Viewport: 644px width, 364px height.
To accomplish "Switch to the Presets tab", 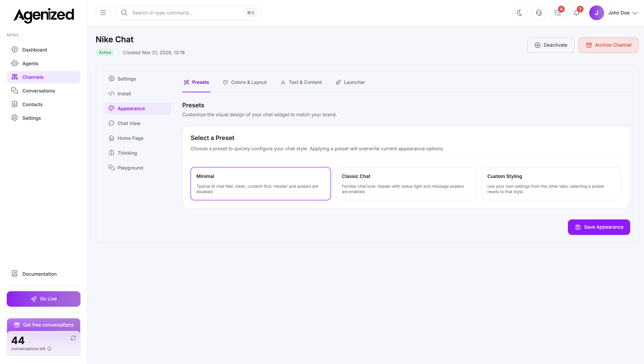I will tap(196, 82).
